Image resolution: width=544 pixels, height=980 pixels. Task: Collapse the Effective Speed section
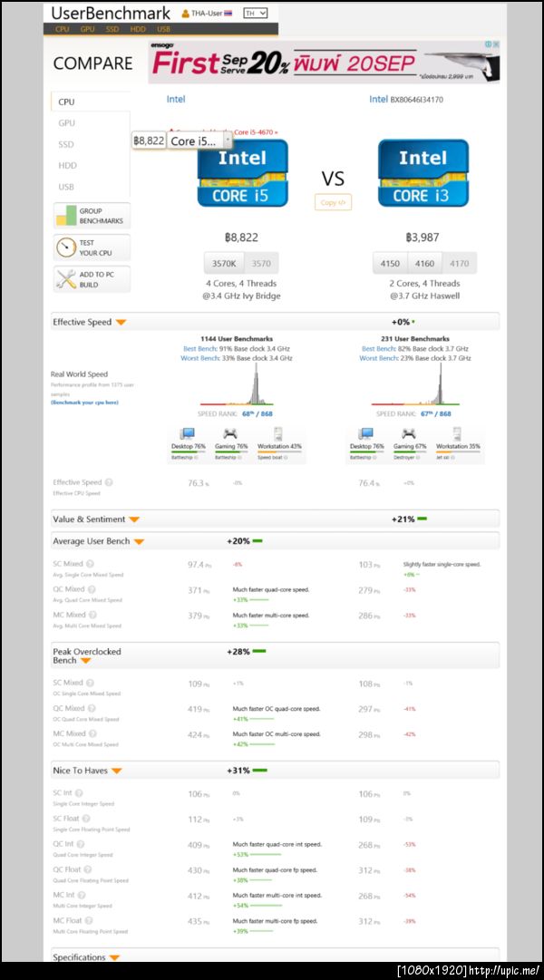pyautogui.click(x=121, y=323)
